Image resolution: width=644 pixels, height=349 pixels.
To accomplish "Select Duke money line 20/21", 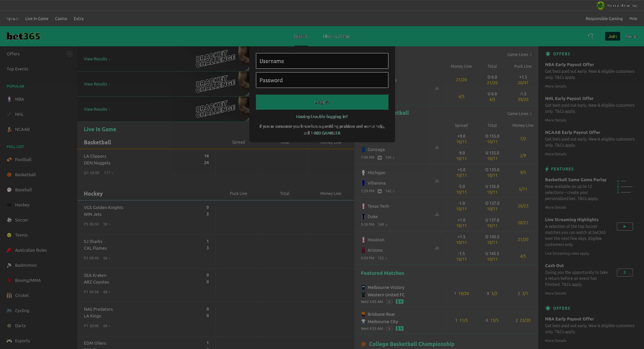I will point(523,222).
